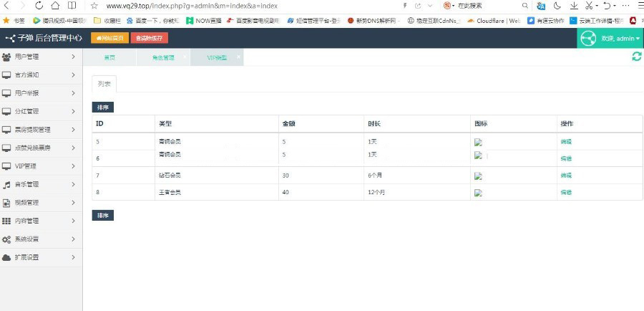This screenshot has width=644, height=311.
Task: Switch to the 角色管理 tab
Action: pyautogui.click(x=162, y=57)
